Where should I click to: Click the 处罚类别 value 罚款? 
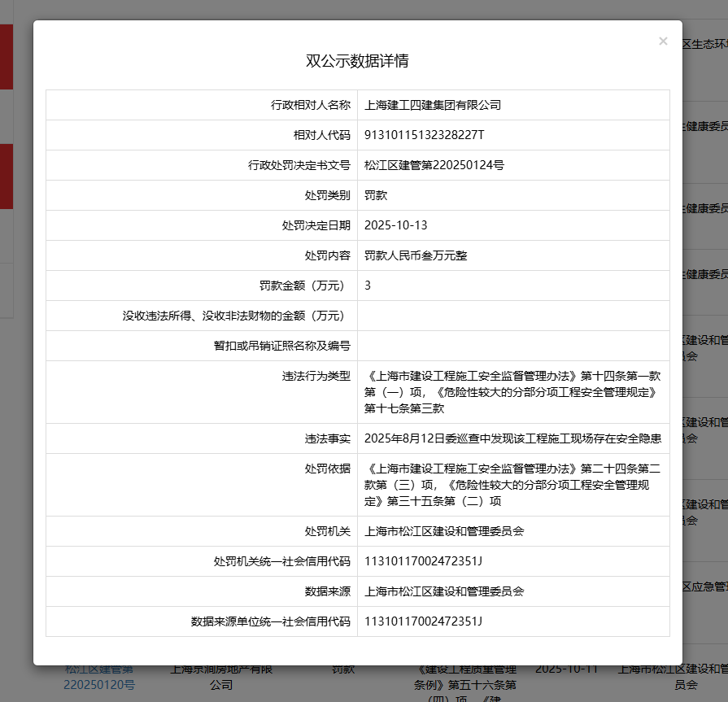click(x=376, y=195)
